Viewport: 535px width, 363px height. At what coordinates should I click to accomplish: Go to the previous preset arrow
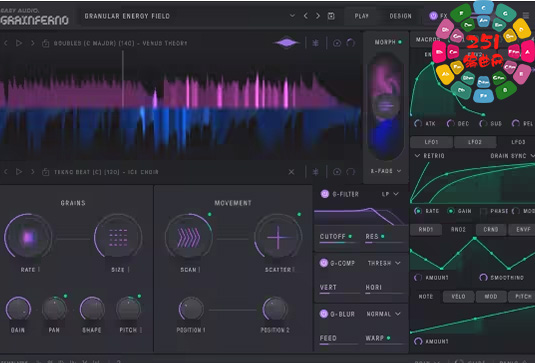(305, 16)
